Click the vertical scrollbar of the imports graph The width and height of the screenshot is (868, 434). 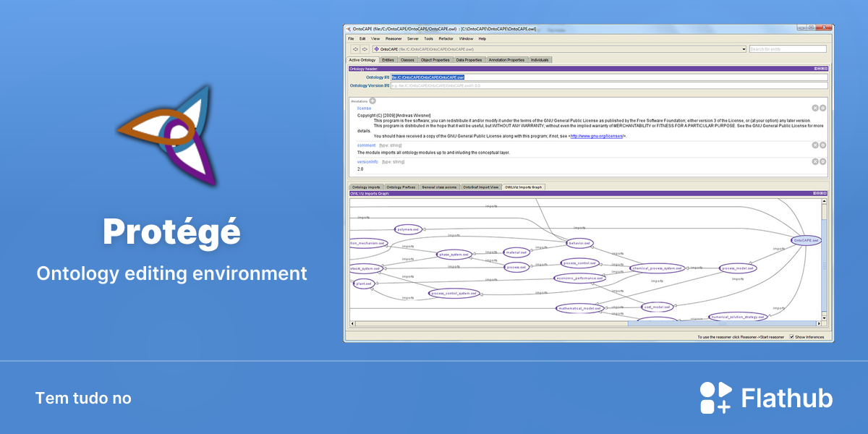click(825, 259)
